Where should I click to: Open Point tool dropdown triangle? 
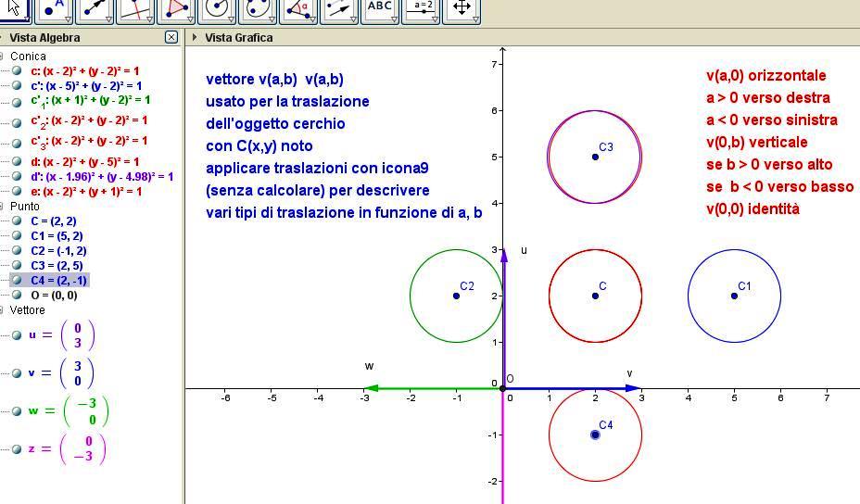[68, 19]
